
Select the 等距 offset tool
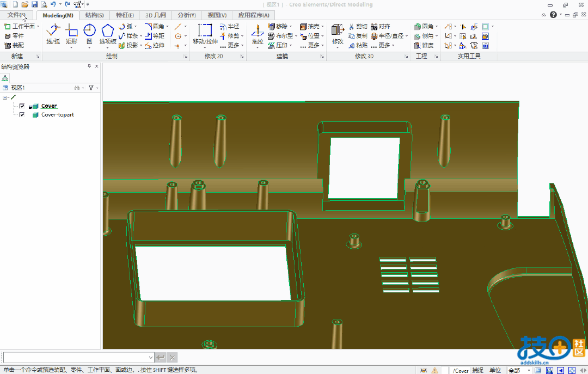pyautogui.click(x=155, y=36)
